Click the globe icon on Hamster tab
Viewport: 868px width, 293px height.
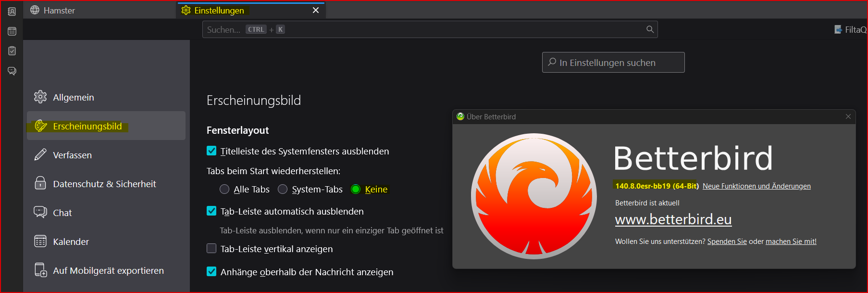click(35, 10)
